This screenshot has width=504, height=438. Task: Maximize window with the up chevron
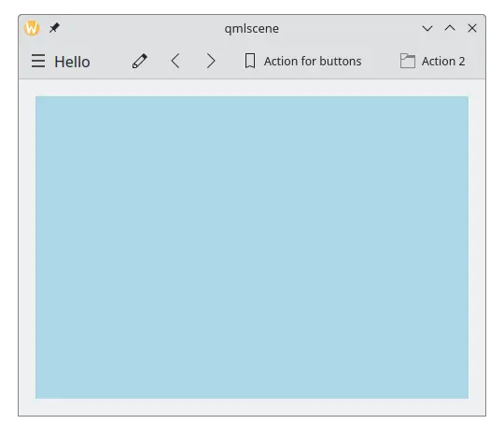click(x=450, y=28)
